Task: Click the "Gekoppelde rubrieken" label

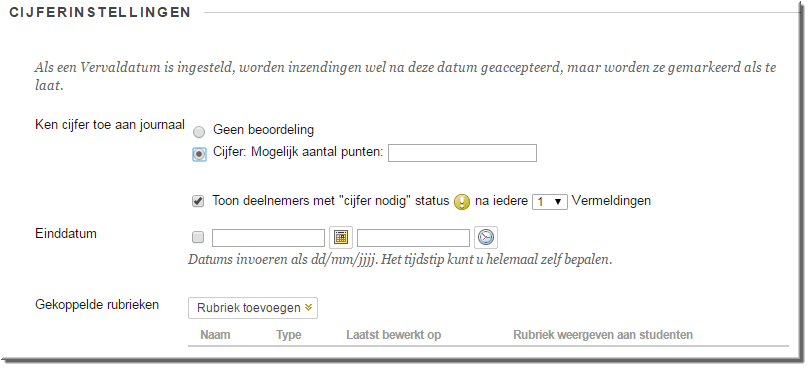Action: (x=97, y=305)
